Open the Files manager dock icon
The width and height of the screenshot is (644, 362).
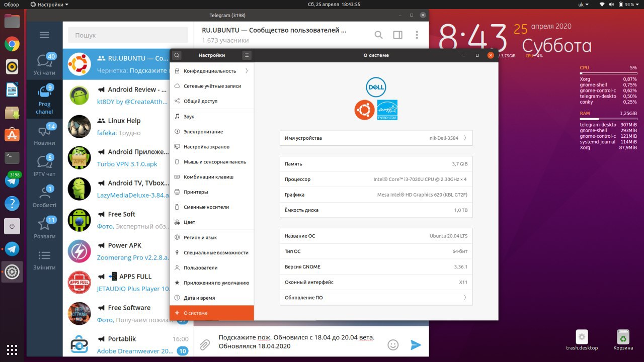click(12, 21)
